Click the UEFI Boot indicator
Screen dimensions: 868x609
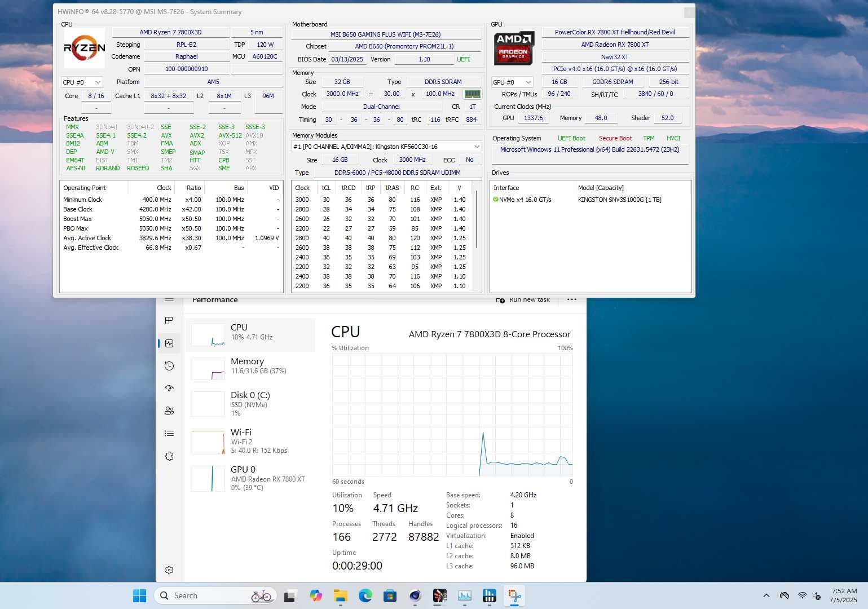coord(571,138)
